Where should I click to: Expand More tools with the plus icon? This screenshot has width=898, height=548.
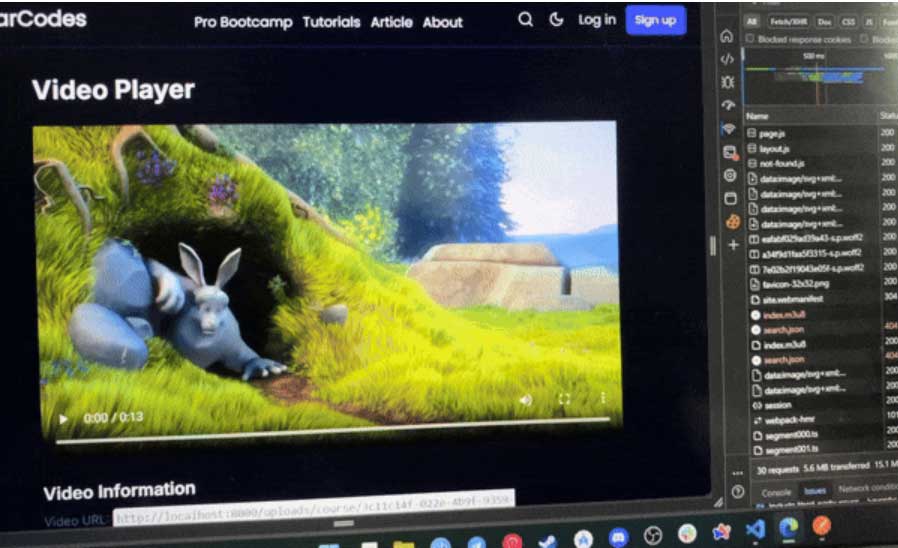point(733,245)
